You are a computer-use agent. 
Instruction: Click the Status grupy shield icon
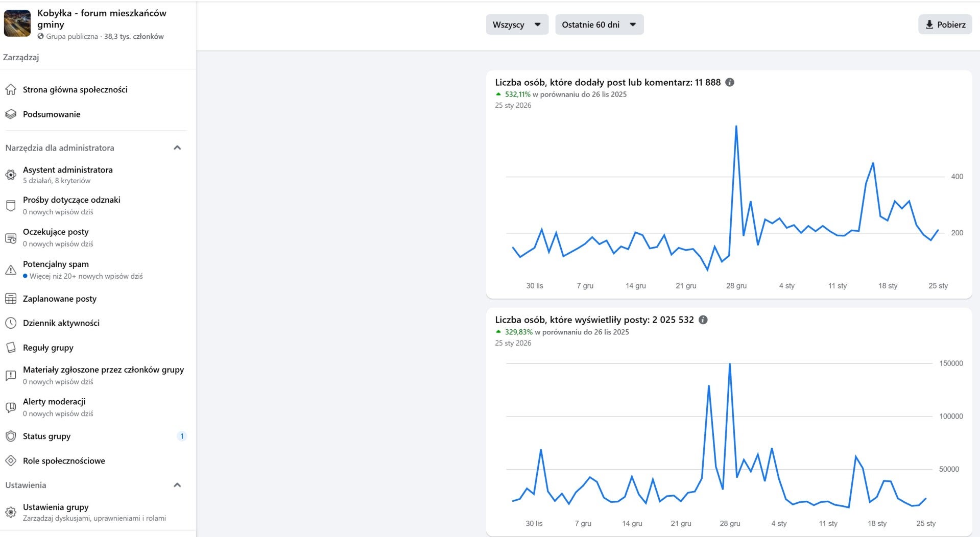(x=11, y=436)
